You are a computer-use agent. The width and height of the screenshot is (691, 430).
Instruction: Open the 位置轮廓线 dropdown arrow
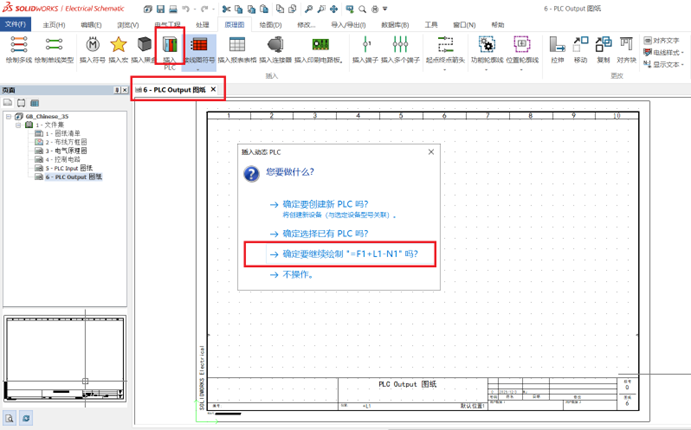point(522,69)
